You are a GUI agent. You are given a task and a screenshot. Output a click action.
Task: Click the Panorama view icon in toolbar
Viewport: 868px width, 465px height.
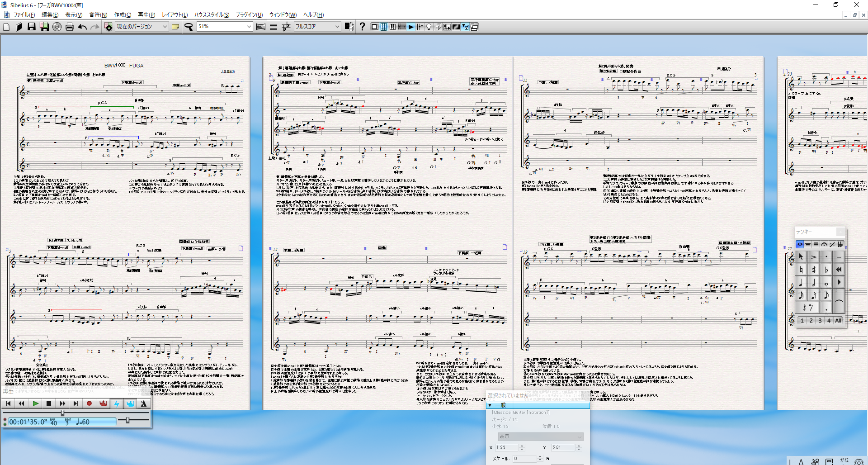(x=261, y=27)
